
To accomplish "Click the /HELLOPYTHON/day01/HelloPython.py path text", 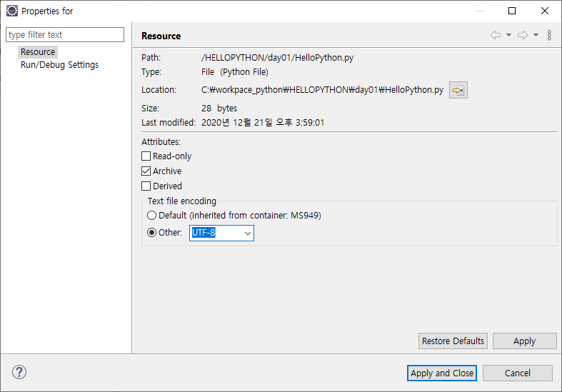I will click(x=277, y=58).
